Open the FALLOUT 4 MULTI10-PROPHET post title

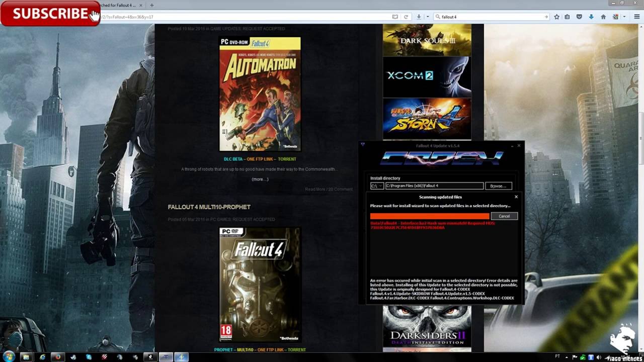(x=209, y=207)
